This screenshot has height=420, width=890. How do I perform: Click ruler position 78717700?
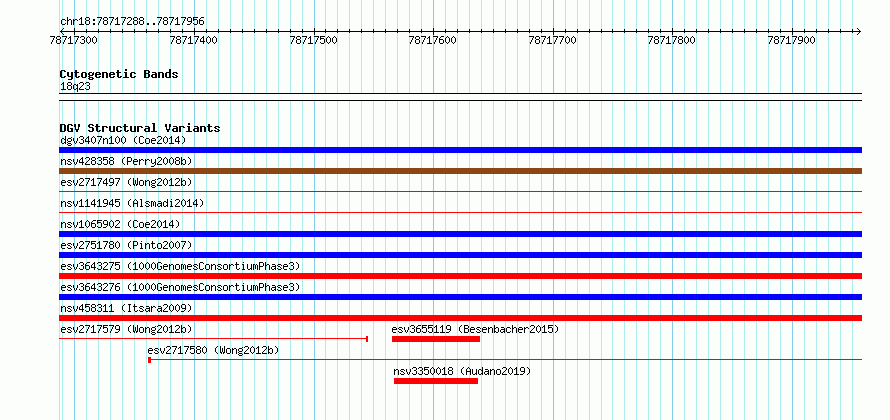click(552, 40)
